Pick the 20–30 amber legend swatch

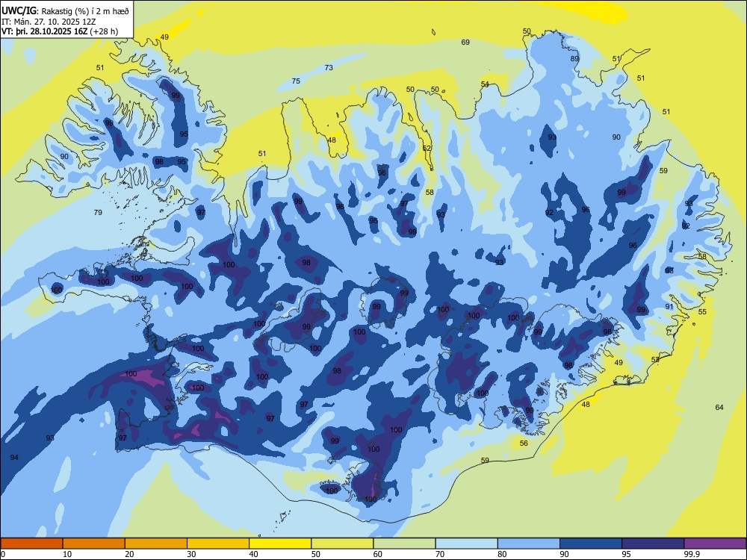coord(156,544)
